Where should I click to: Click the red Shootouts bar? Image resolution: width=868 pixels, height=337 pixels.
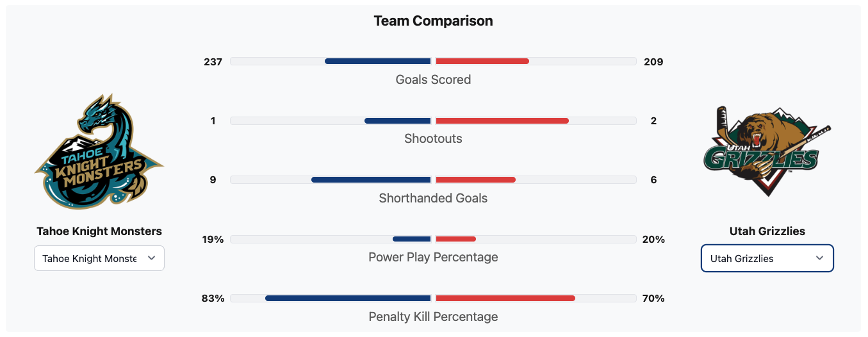502,120
